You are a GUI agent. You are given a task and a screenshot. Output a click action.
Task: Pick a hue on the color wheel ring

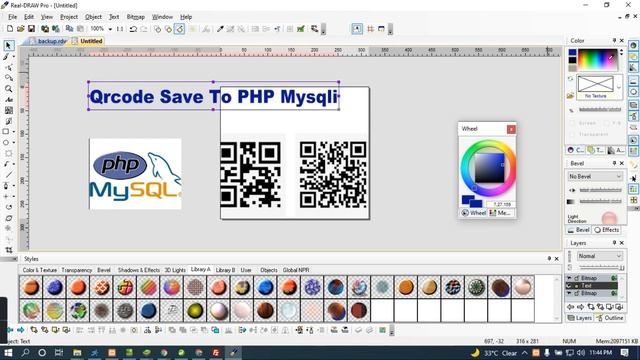(x=489, y=143)
